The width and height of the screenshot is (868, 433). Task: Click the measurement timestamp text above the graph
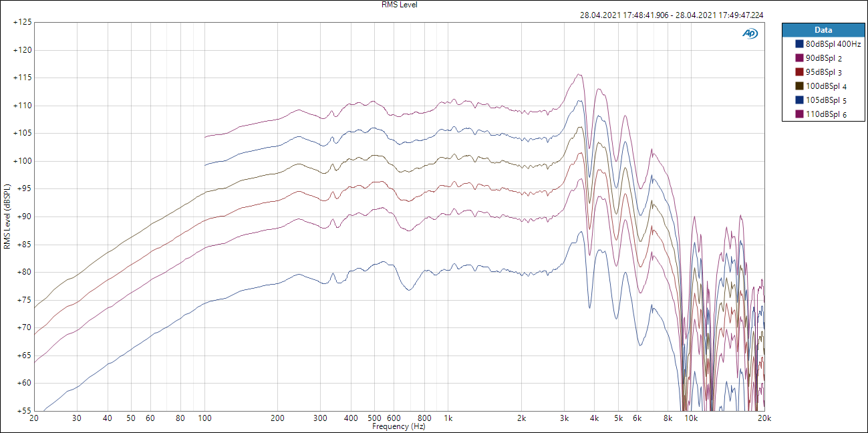pos(672,15)
